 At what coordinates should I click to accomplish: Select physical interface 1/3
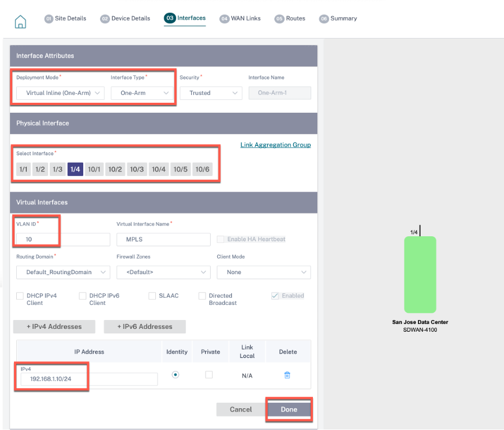pos(58,169)
